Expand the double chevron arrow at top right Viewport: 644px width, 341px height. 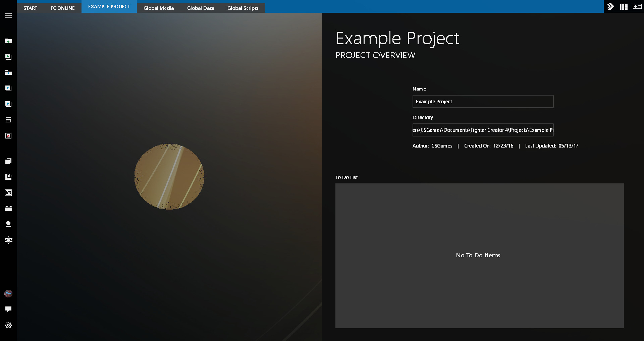point(610,6)
